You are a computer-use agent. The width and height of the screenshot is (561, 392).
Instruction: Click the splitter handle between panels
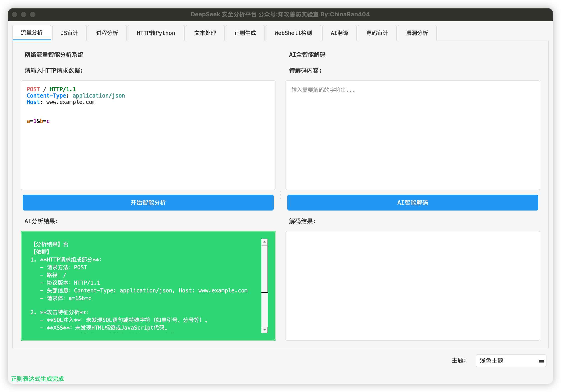280,195
